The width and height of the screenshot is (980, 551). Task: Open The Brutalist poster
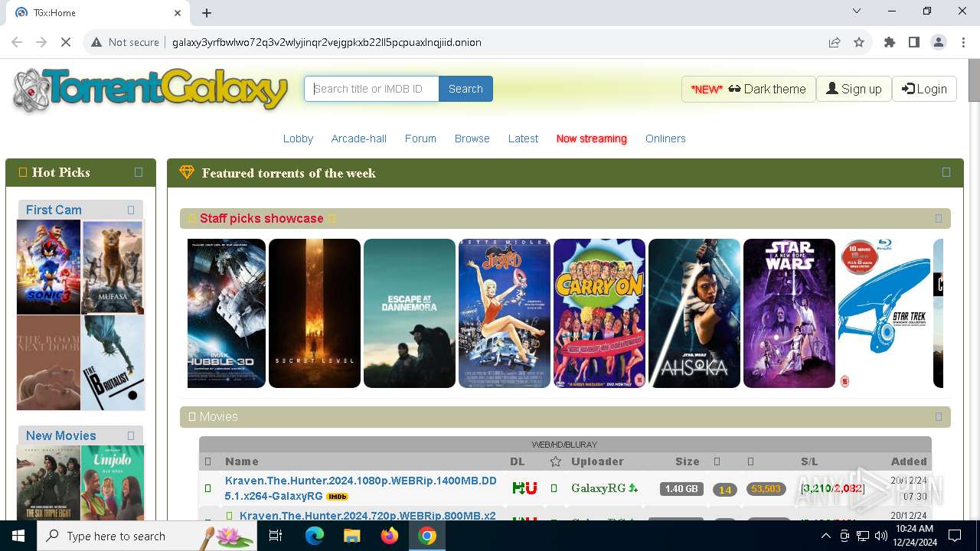tap(113, 363)
